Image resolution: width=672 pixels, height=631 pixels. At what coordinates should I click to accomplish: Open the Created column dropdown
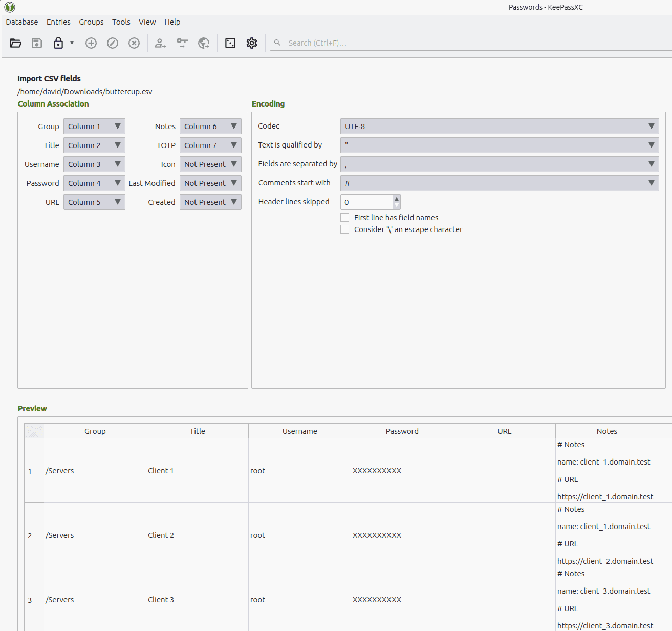(210, 202)
